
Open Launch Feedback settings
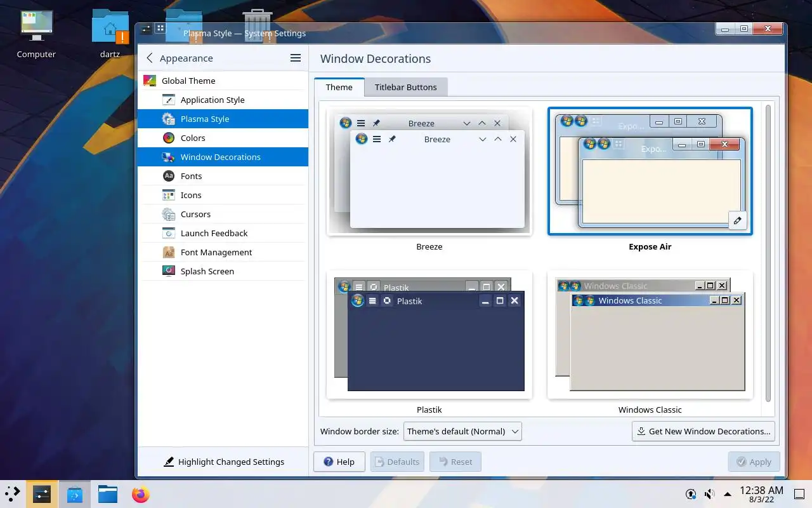point(223,233)
